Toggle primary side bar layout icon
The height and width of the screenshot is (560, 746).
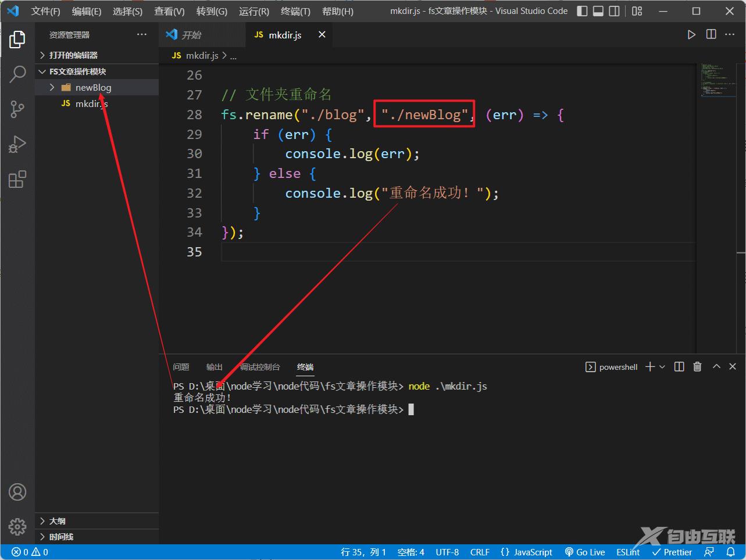tap(582, 11)
